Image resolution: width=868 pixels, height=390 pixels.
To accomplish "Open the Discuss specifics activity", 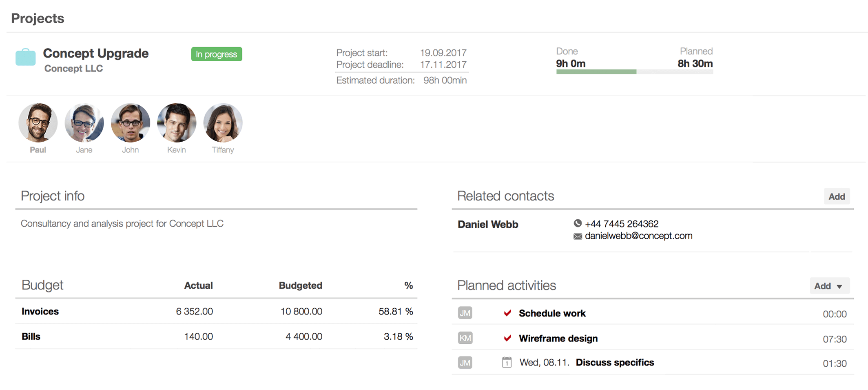I will pyautogui.click(x=615, y=362).
